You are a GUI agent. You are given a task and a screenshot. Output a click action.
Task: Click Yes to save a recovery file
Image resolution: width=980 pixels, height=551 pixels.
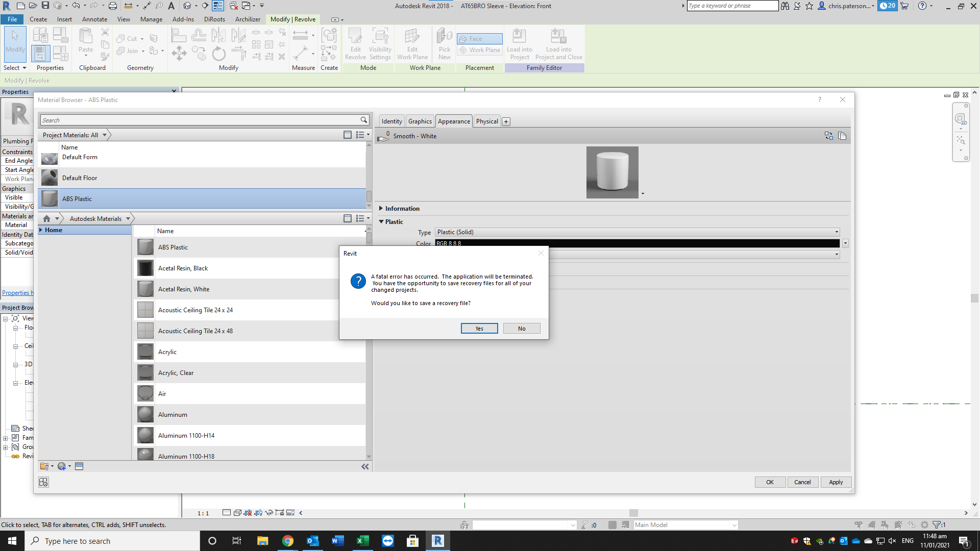[479, 328]
